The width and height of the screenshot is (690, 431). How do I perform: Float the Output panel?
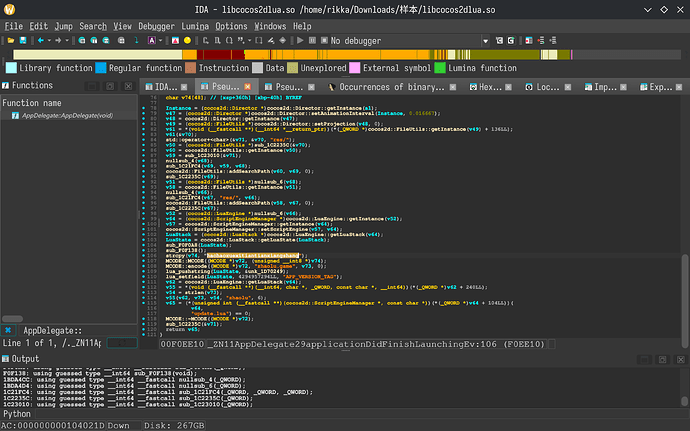pyautogui.click(x=663, y=360)
